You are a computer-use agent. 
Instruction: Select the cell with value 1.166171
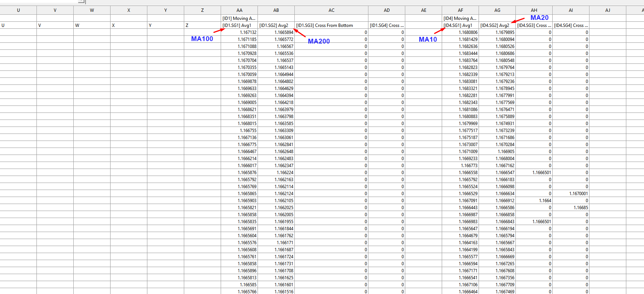276,243
